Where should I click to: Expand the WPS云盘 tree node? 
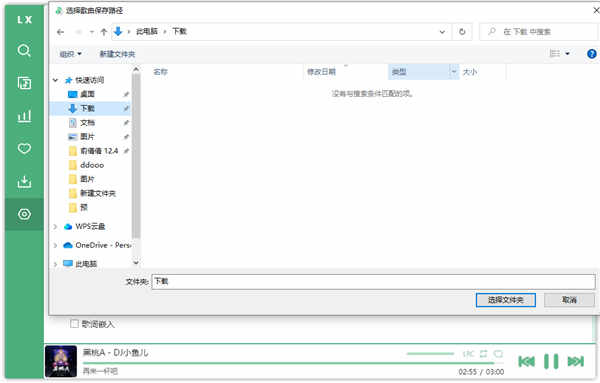[55, 227]
